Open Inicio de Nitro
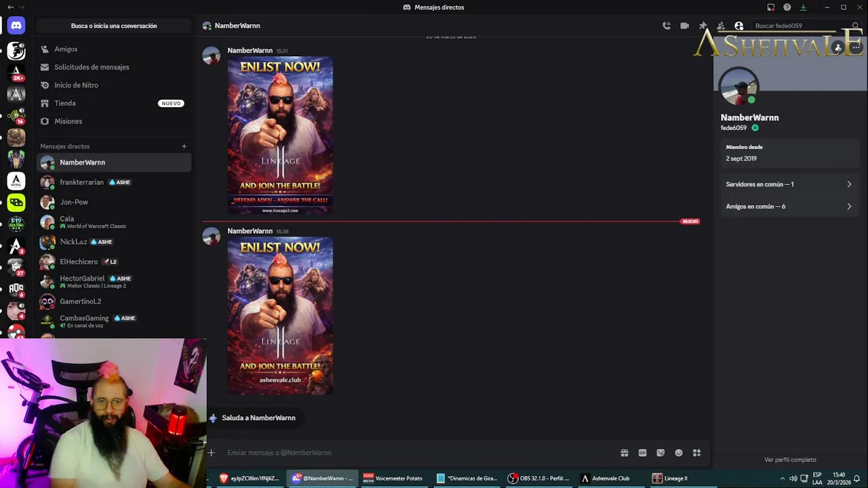Image resolution: width=868 pixels, height=488 pixels. coord(114,85)
